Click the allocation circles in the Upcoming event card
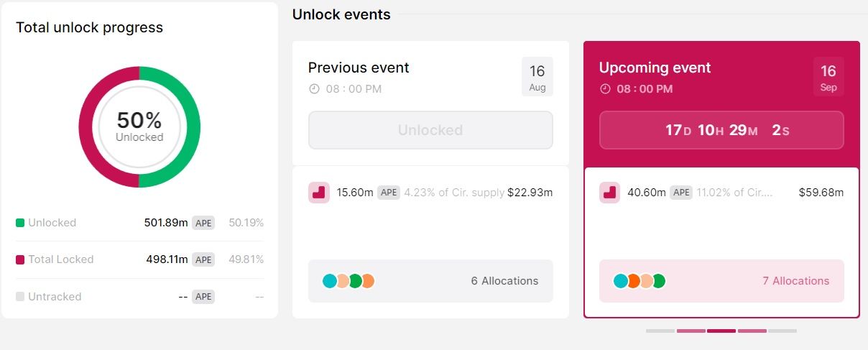 point(640,281)
